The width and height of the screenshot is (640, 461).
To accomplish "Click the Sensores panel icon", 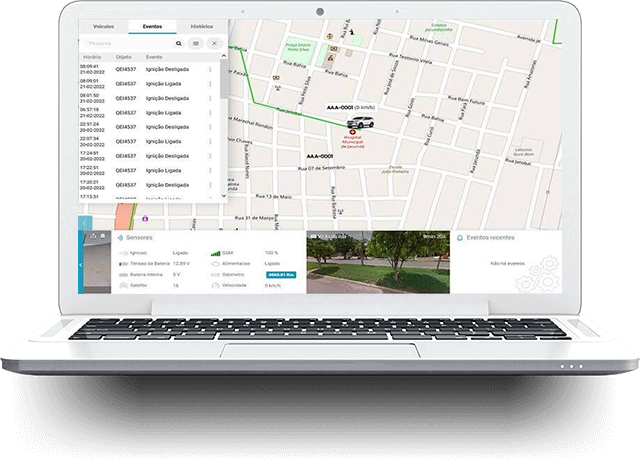I will pyautogui.click(x=119, y=239).
